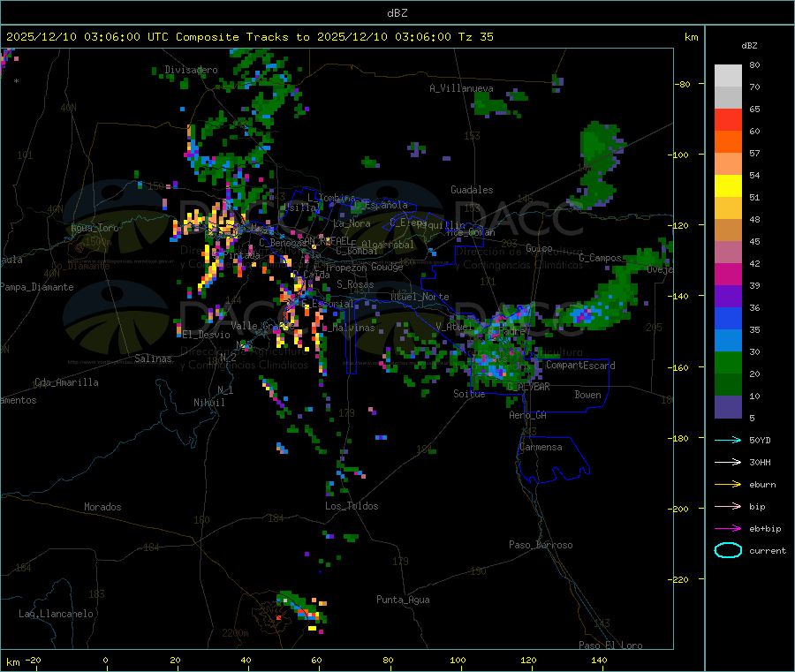795x672 pixels.
Task: Click the -20 tick on horizontal axis
Action: point(34,660)
